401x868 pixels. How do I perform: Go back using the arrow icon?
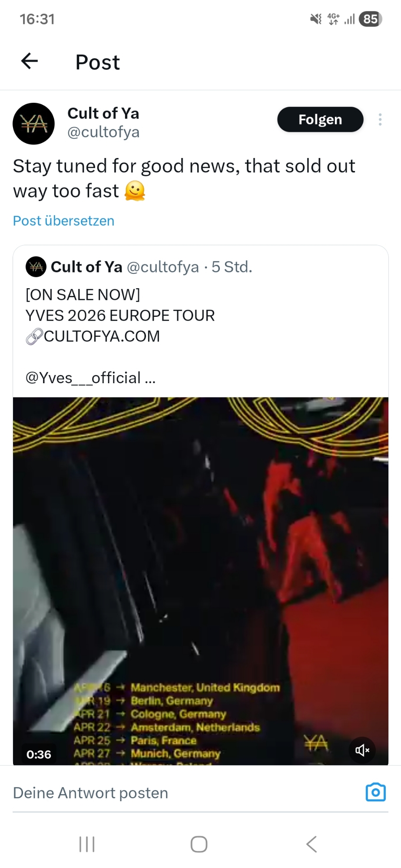pyautogui.click(x=30, y=61)
